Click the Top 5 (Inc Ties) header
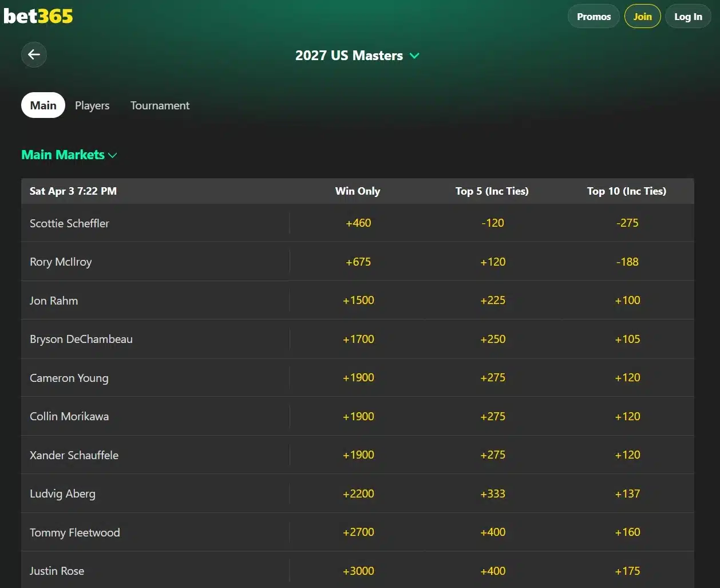This screenshot has height=588, width=720. (x=492, y=191)
